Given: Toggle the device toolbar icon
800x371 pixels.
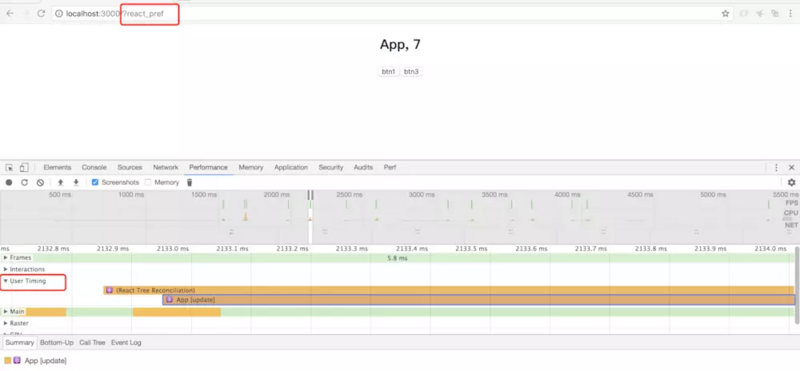Looking at the screenshot, I should 24,167.
